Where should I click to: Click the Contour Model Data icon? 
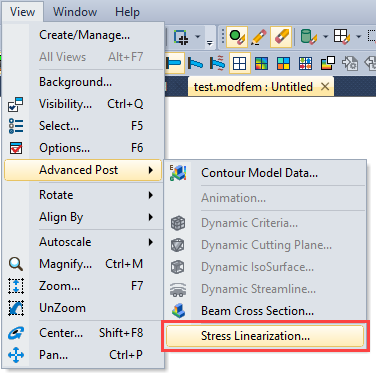pos(178,173)
